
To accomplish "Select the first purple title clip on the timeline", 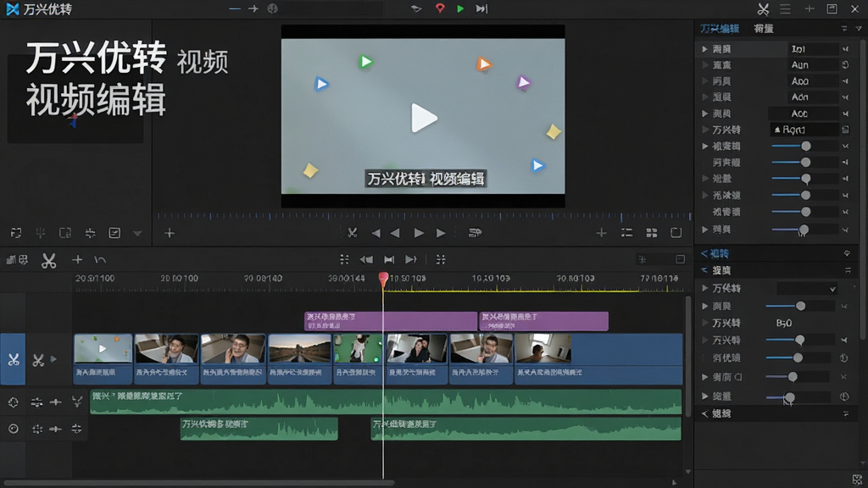I will (x=391, y=321).
